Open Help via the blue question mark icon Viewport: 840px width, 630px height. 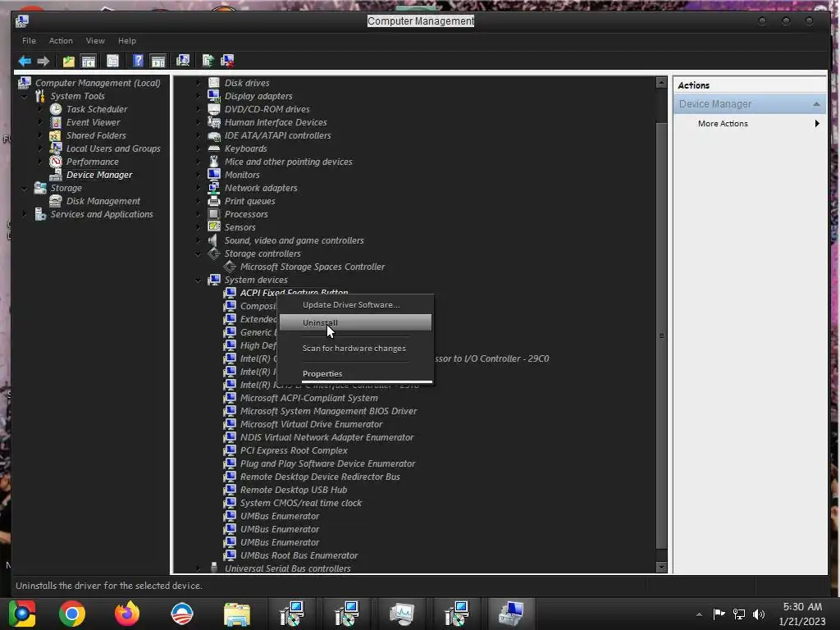[138, 61]
